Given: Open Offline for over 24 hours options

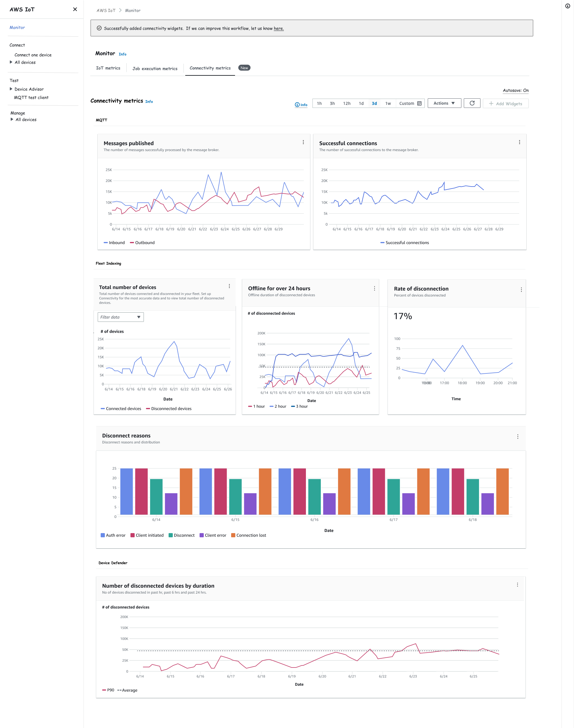Looking at the screenshot, I should [374, 288].
